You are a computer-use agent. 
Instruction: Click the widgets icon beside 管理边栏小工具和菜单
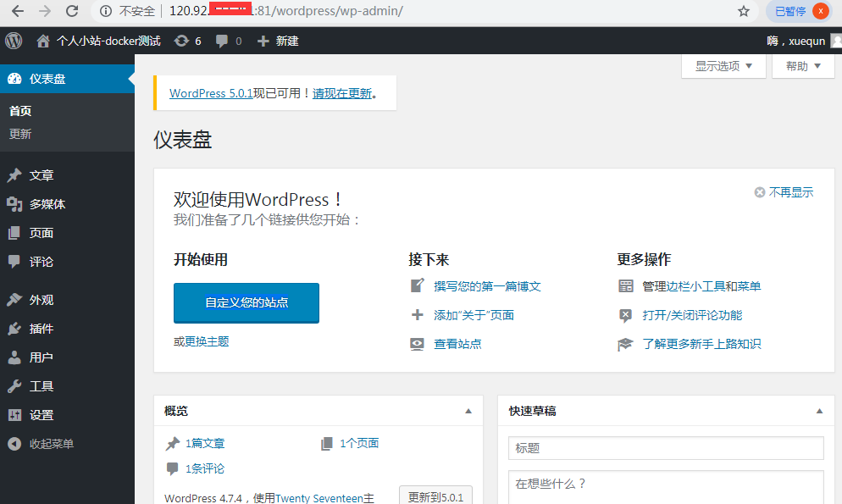(x=626, y=286)
